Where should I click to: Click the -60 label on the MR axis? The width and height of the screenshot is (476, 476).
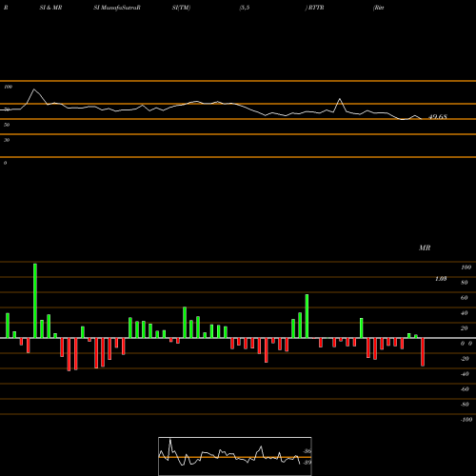pyautogui.click(x=465, y=389)
